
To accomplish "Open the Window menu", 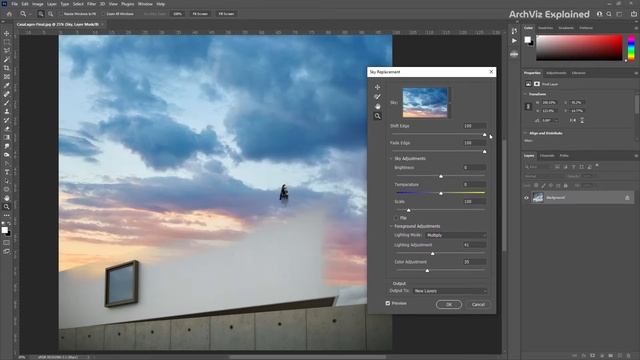I will pyautogui.click(x=145, y=4).
